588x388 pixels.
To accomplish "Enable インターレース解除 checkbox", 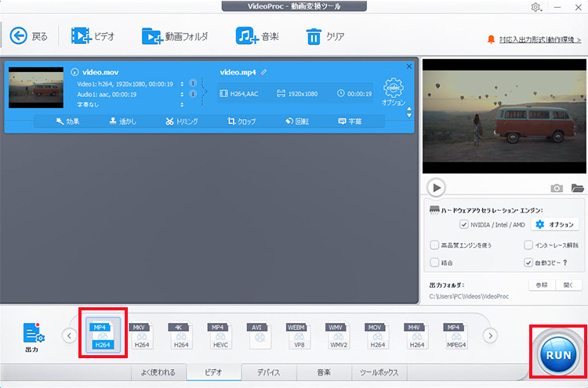I will pyautogui.click(x=528, y=245).
